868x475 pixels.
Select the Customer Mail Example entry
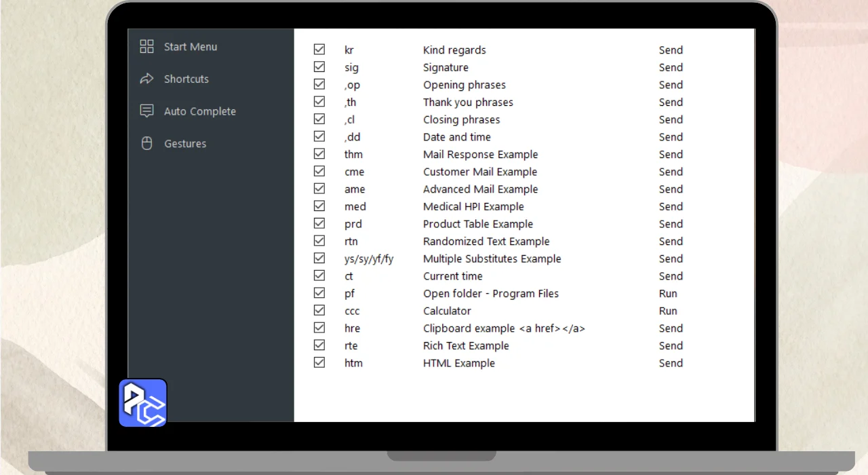pyautogui.click(x=480, y=172)
